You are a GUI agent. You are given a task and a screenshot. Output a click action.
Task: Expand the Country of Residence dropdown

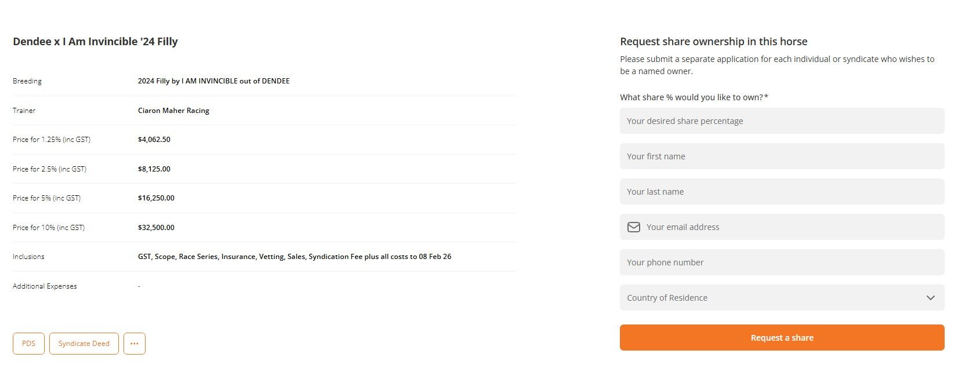[x=781, y=298]
